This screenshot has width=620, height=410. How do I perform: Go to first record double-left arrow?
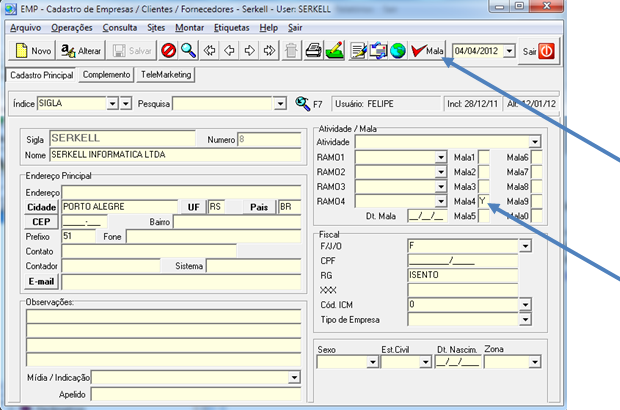click(210, 51)
